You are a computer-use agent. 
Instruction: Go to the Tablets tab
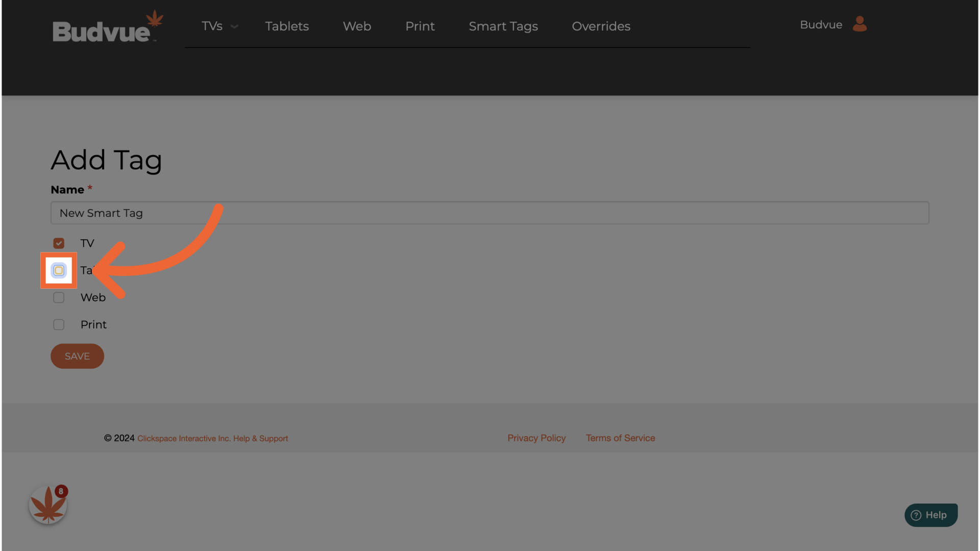pyautogui.click(x=287, y=26)
